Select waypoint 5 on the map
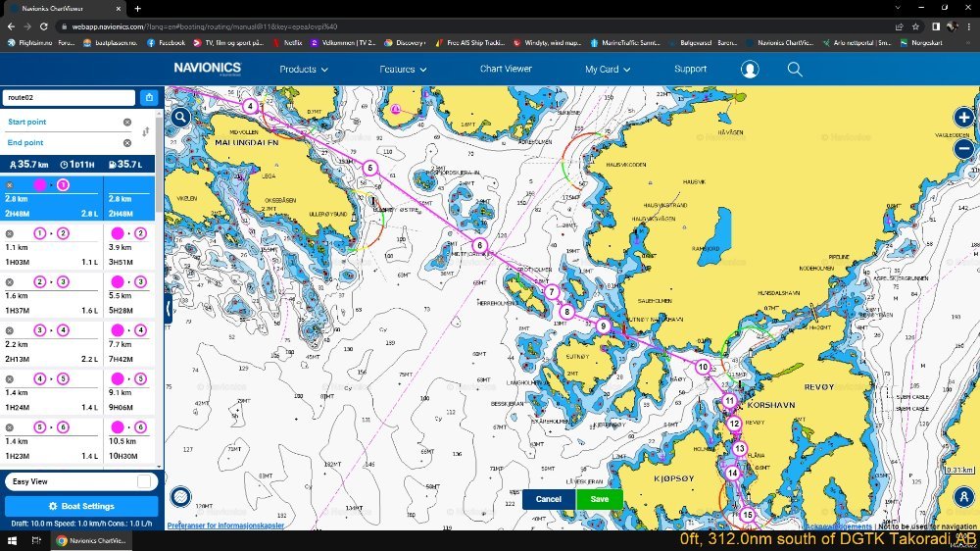 (x=370, y=169)
